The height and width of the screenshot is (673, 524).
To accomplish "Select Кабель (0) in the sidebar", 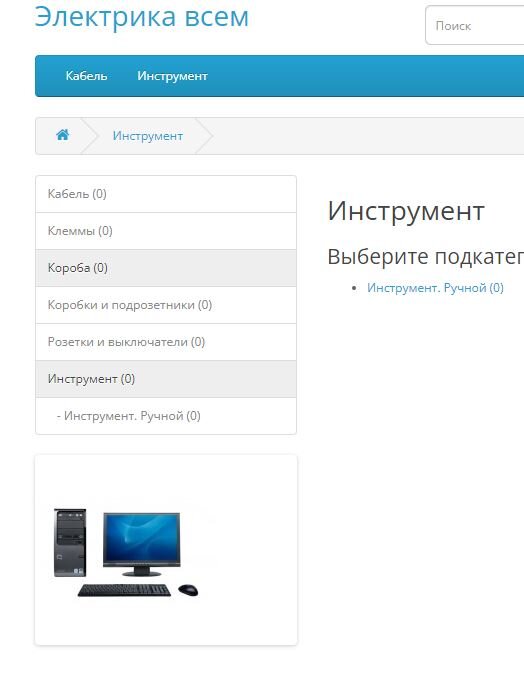I will point(166,194).
